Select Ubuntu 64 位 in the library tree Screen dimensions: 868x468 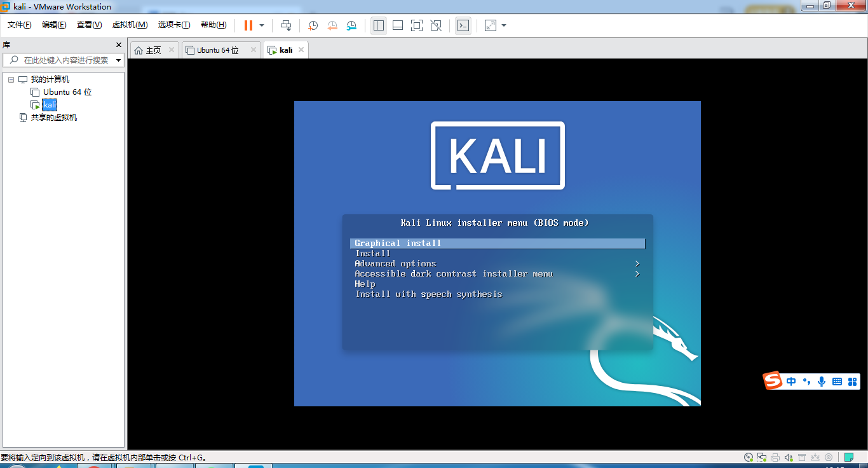[x=67, y=92]
